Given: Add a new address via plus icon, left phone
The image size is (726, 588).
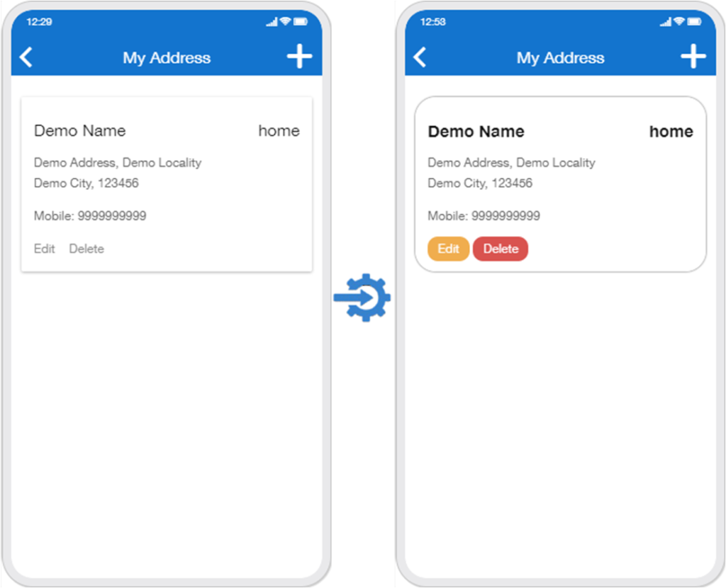Looking at the screenshot, I should [x=300, y=56].
